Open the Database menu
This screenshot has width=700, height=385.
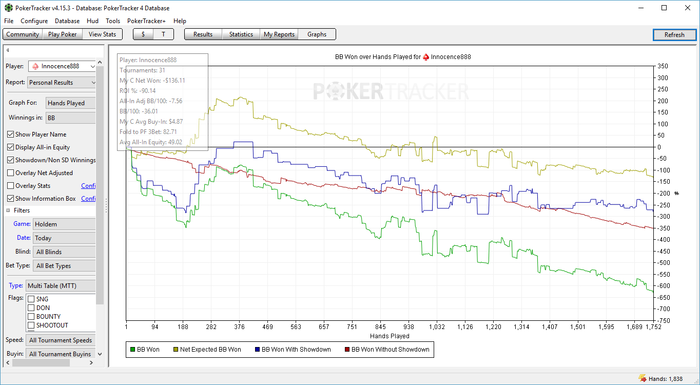(67, 21)
